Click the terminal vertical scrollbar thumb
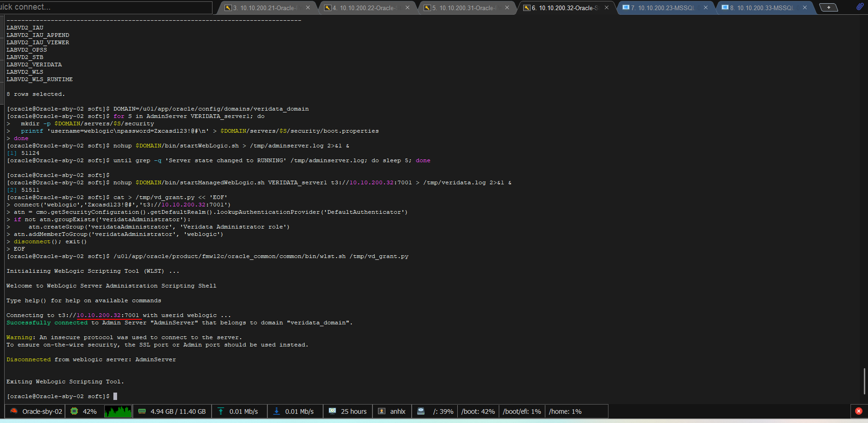 point(864,381)
